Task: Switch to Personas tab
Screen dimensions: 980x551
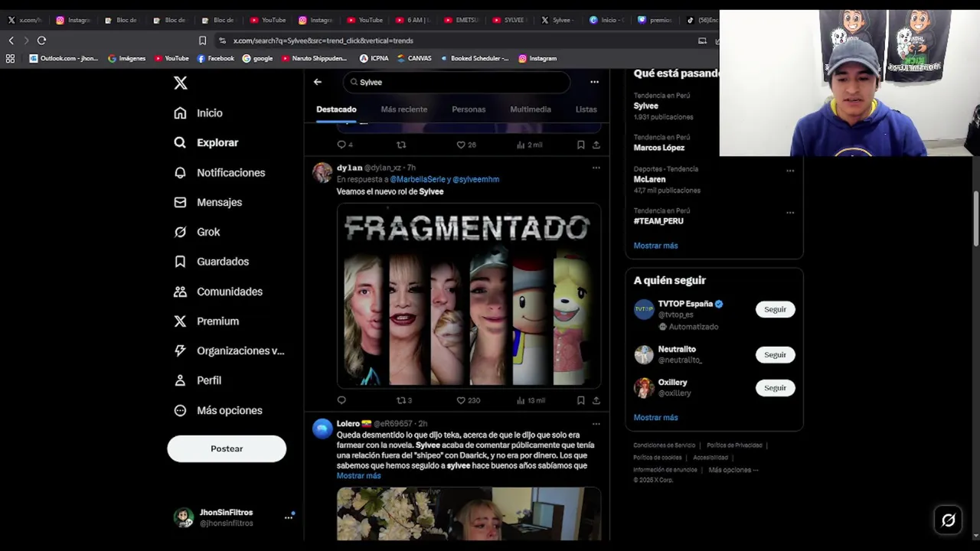Action: click(469, 109)
